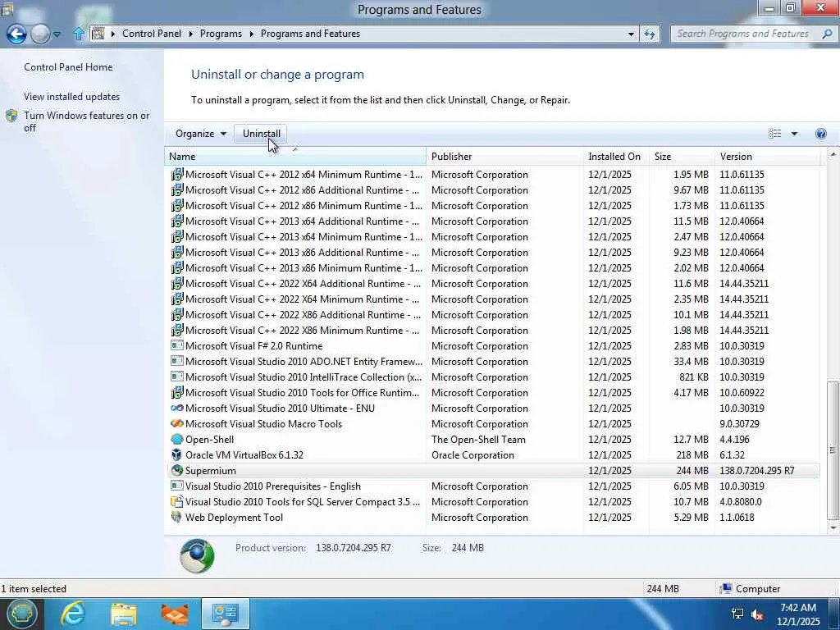Screen dimensions: 840x630
Task: Click the Visual Studio Macro Tools icon
Action: (x=177, y=424)
